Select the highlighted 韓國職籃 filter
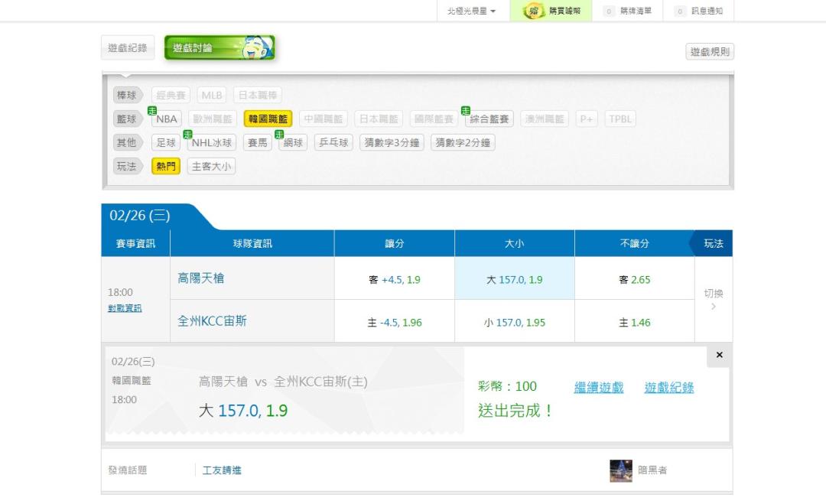Viewport: 826px width, 504px height. [268, 119]
